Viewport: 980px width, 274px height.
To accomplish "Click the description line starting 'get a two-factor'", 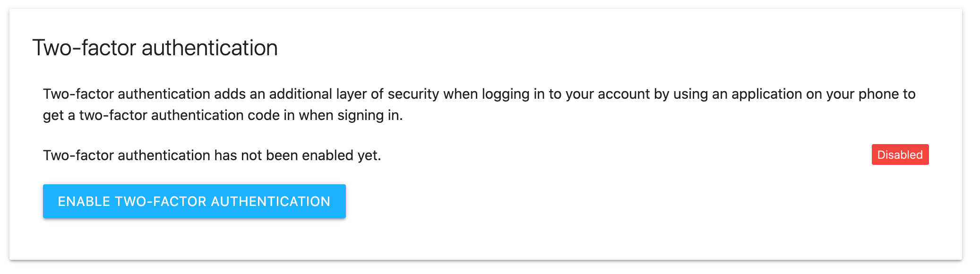I will pyautogui.click(x=223, y=115).
